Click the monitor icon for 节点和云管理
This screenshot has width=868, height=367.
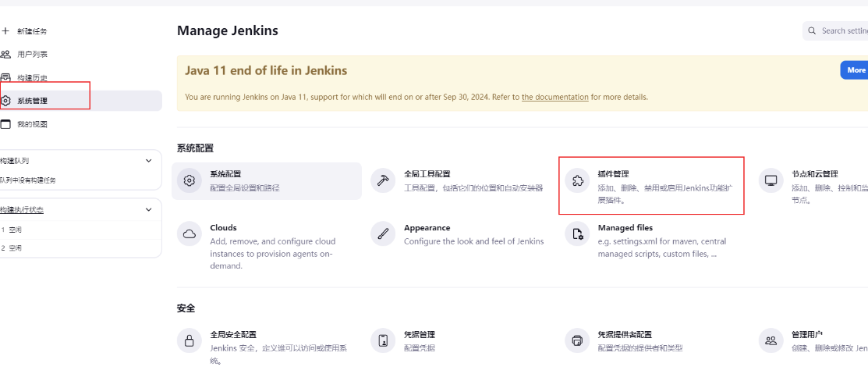[771, 180]
